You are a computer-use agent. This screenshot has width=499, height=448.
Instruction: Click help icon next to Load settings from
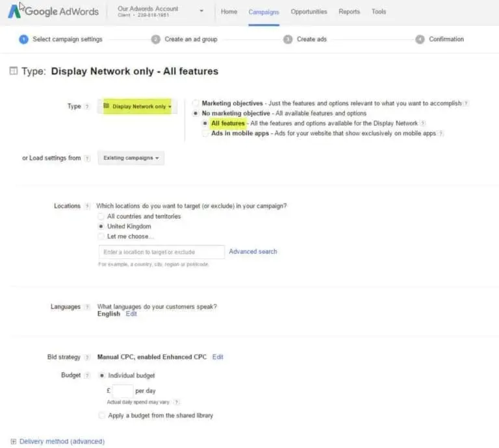87,158
